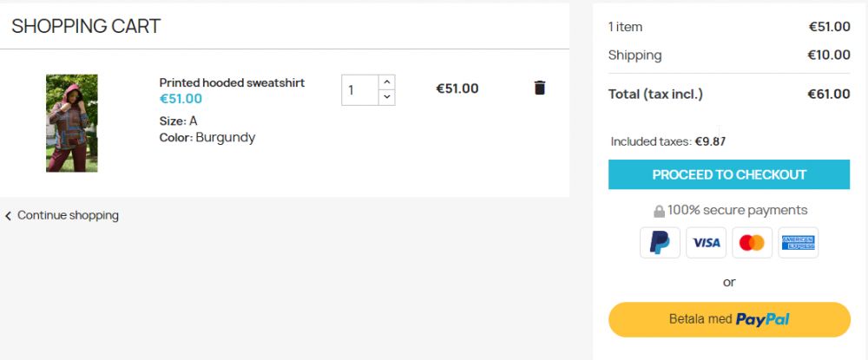868x360 pixels.
Task: Click the secure payments padlock icon
Action: point(659,211)
